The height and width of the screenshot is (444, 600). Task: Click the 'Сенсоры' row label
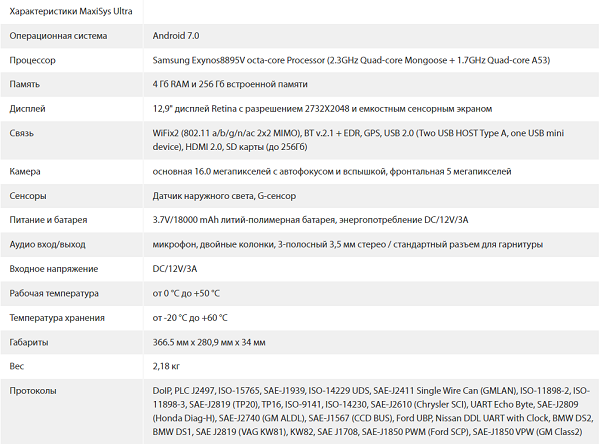tap(29, 196)
